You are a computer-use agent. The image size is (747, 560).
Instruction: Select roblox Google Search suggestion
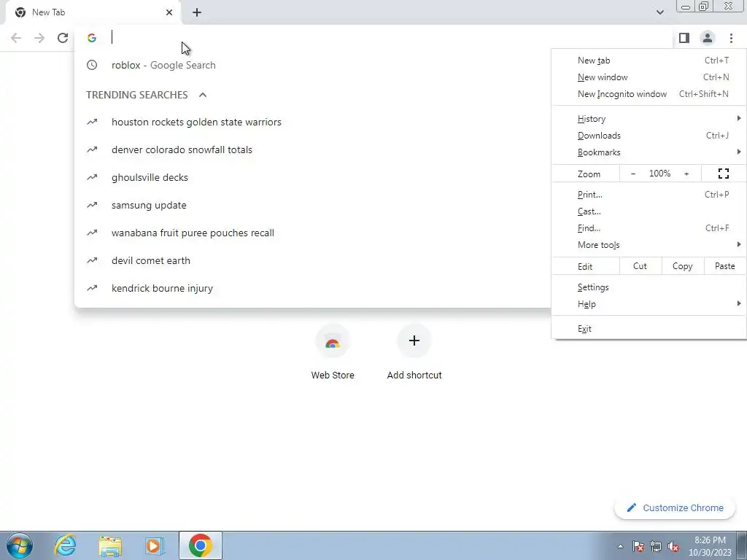[312, 65]
